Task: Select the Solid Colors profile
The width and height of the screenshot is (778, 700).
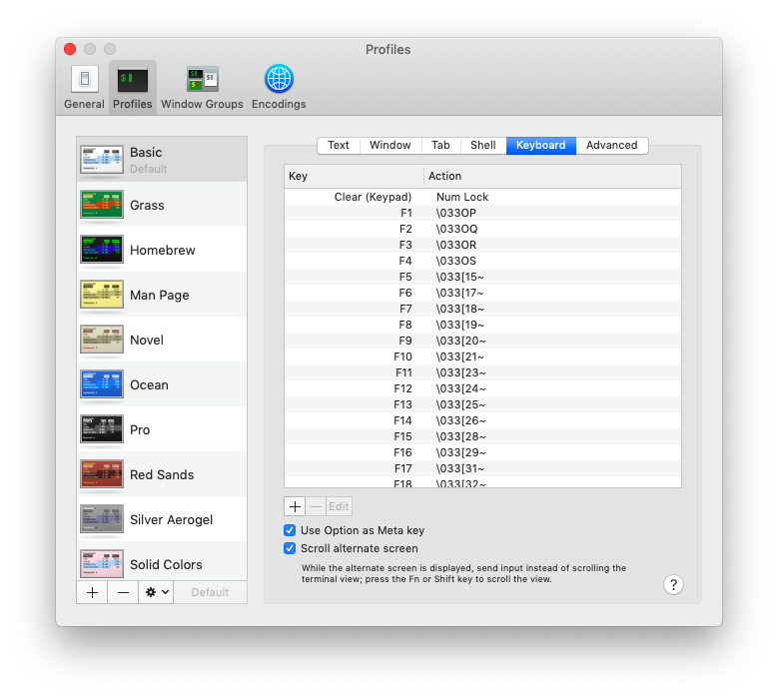Action: (x=162, y=561)
